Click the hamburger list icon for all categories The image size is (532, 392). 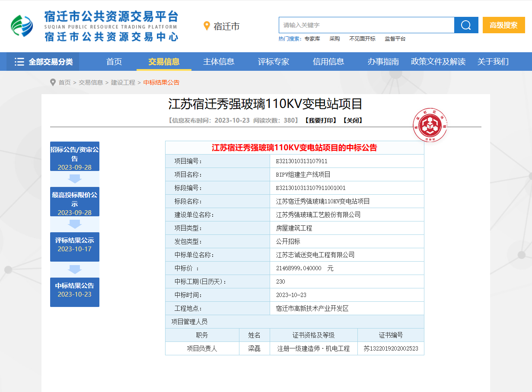coord(19,62)
